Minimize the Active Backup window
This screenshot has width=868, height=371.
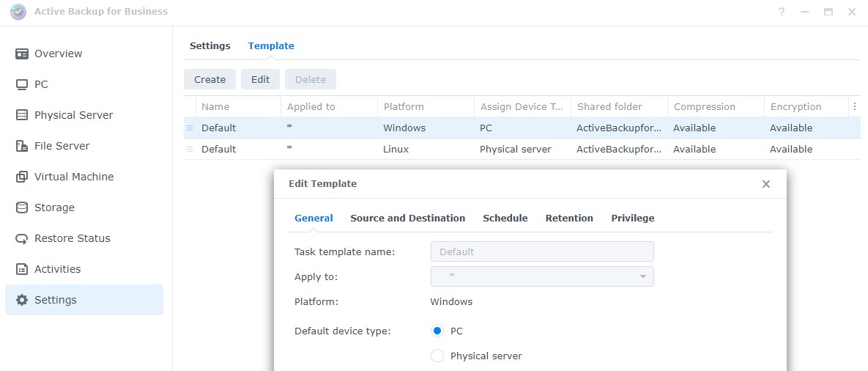[805, 12]
